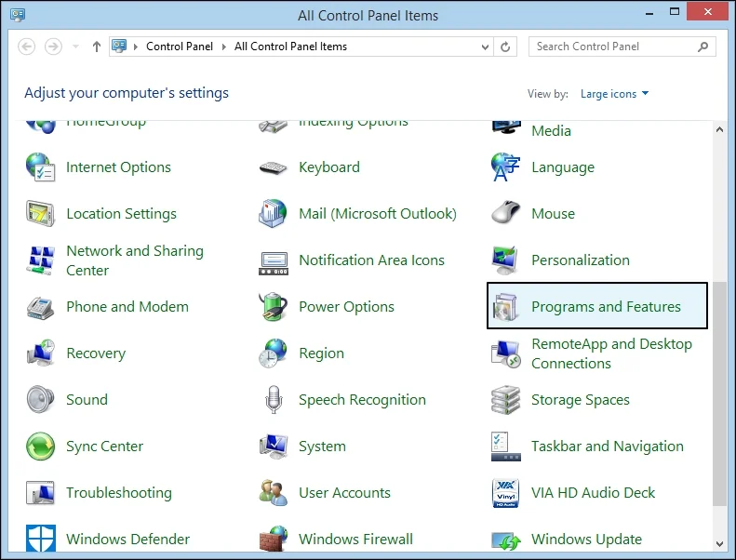
Task: Open the Mail (Microsoft Outlook) icon
Action: click(x=273, y=214)
